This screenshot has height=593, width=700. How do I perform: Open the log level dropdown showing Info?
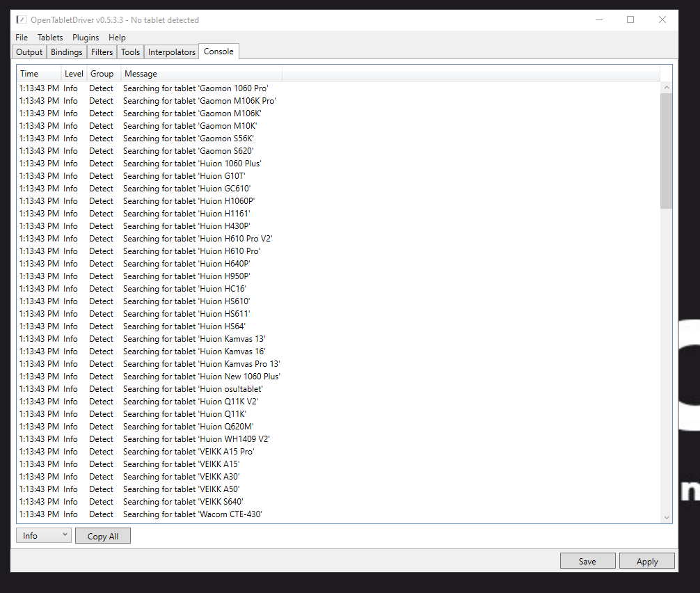tap(43, 535)
